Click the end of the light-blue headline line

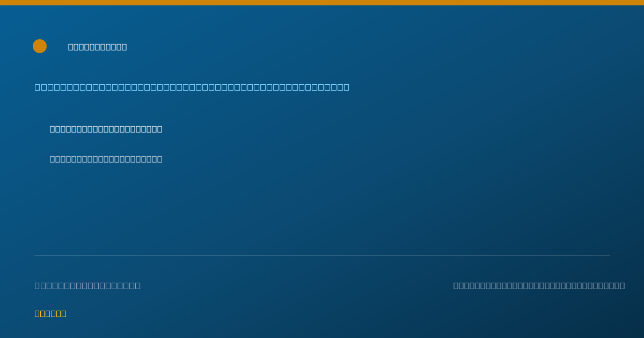point(347,87)
